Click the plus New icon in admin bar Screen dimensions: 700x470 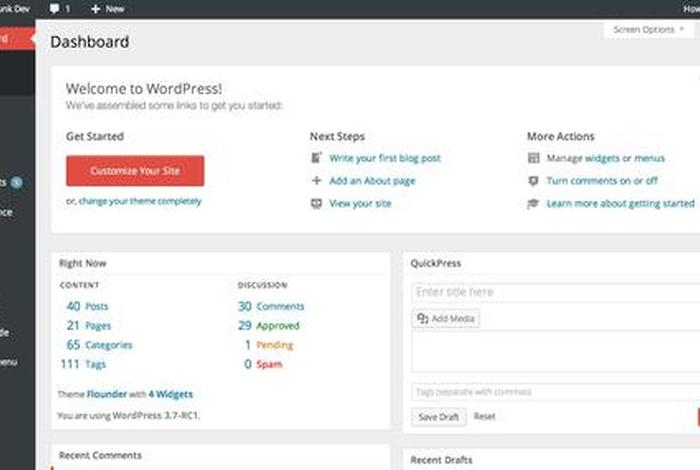[95, 8]
